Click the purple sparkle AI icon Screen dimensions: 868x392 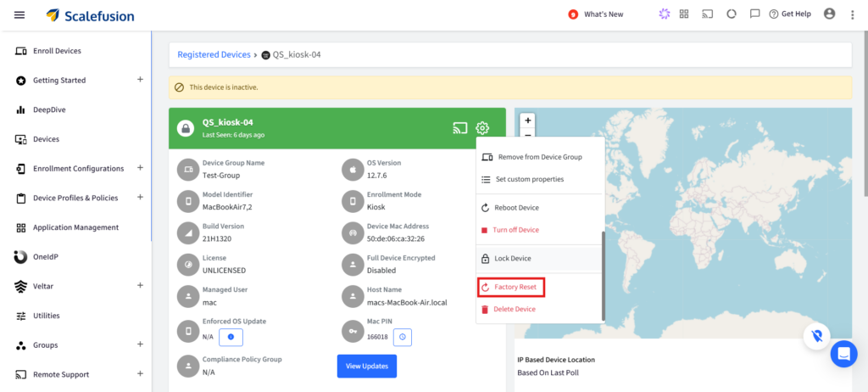pyautogui.click(x=664, y=14)
